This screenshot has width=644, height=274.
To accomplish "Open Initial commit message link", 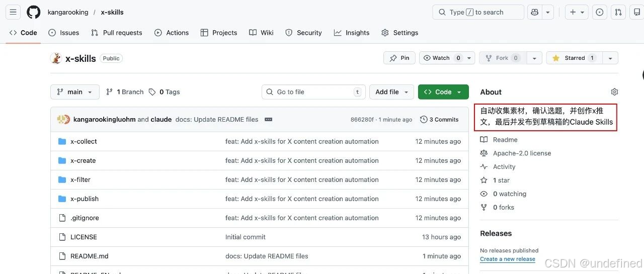I will 246,237.
